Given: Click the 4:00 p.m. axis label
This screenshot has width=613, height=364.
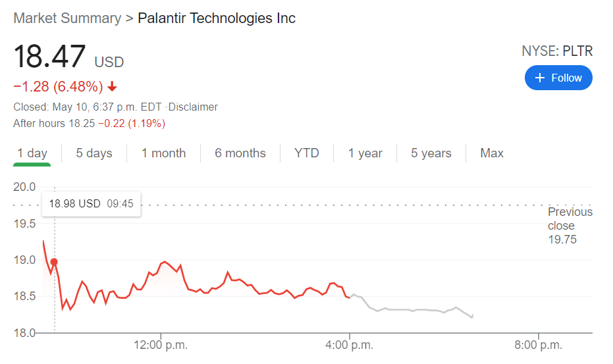Looking at the screenshot, I should click(x=350, y=345).
